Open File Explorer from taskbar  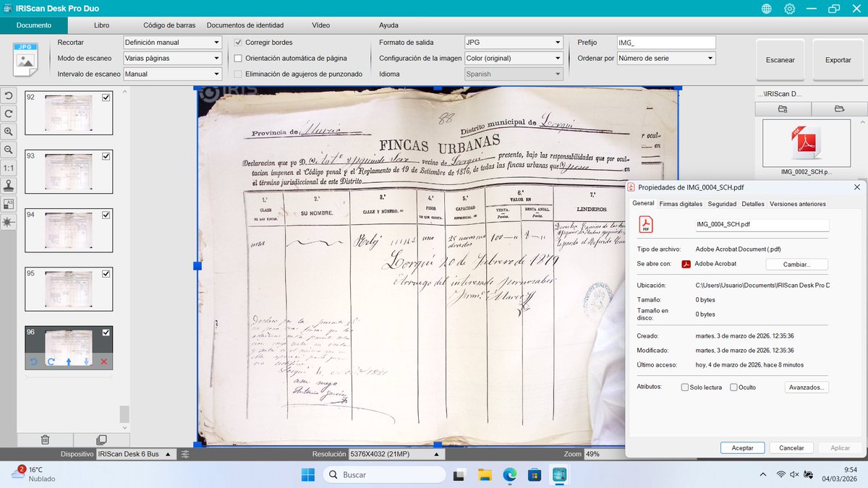(484, 475)
